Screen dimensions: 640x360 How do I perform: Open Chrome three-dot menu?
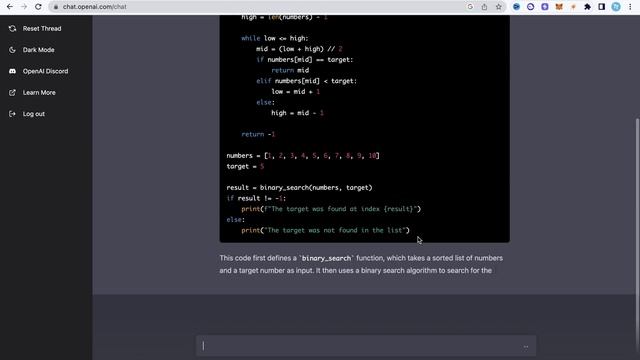(630, 7)
